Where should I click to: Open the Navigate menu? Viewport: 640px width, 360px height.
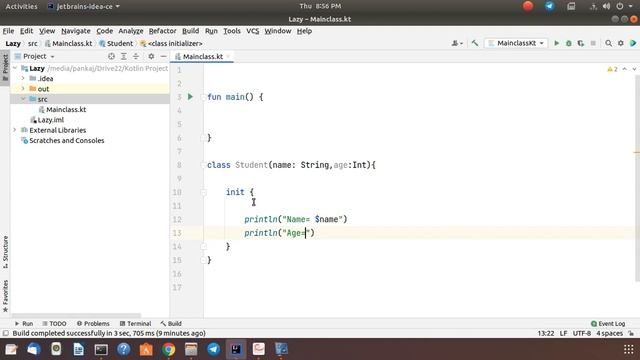point(76,31)
